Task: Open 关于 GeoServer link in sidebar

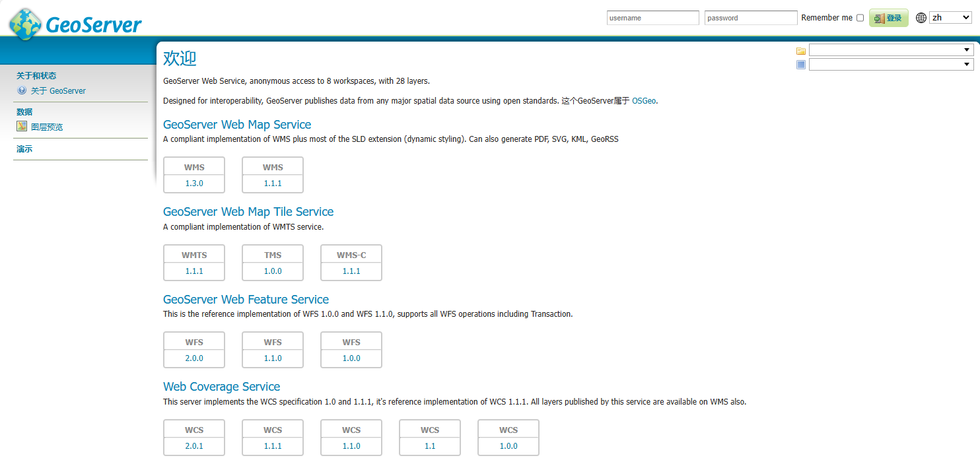Action: point(58,91)
